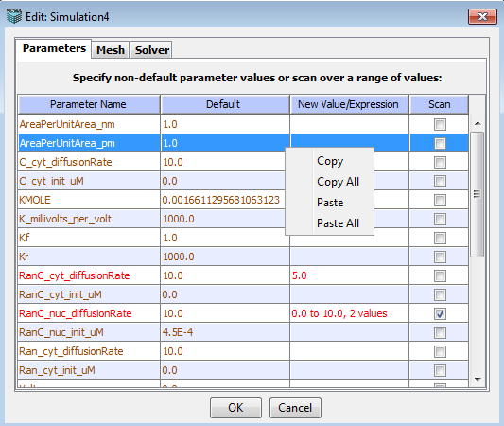Toggle Scan checkbox for RanC_cyt_diffusionRate
The height and width of the screenshot is (426, 504).
point(440,275)
